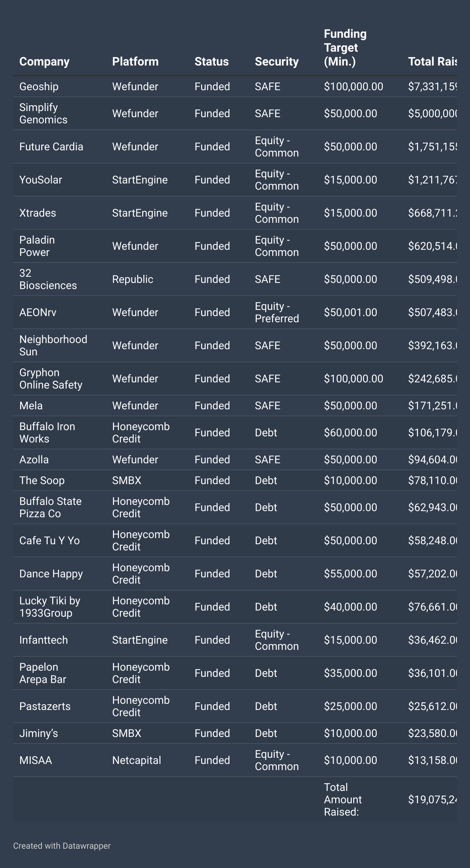This screenshot has height=868, width=470.
Task: Click the Xtrades company cell
Action: coord(38,213)
